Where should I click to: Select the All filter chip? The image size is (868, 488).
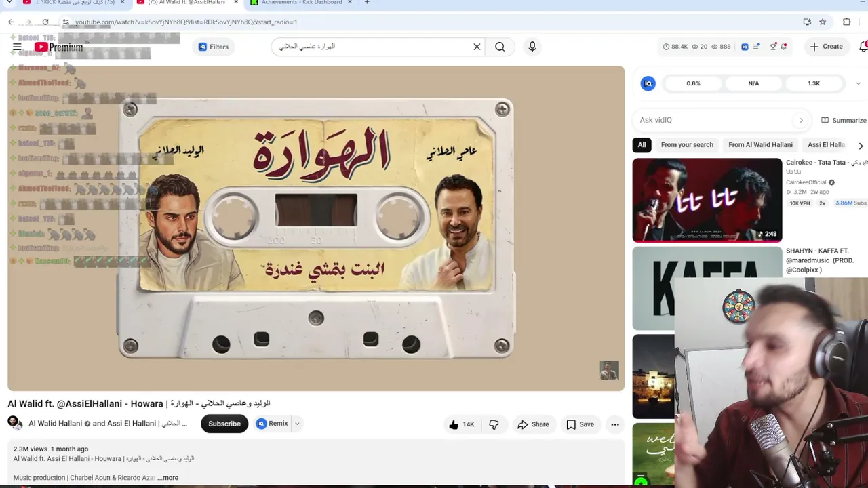(642, 144)
